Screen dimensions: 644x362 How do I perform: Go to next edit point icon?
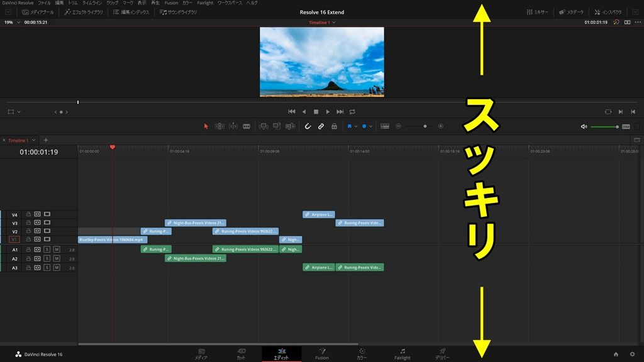coord(621,112)
